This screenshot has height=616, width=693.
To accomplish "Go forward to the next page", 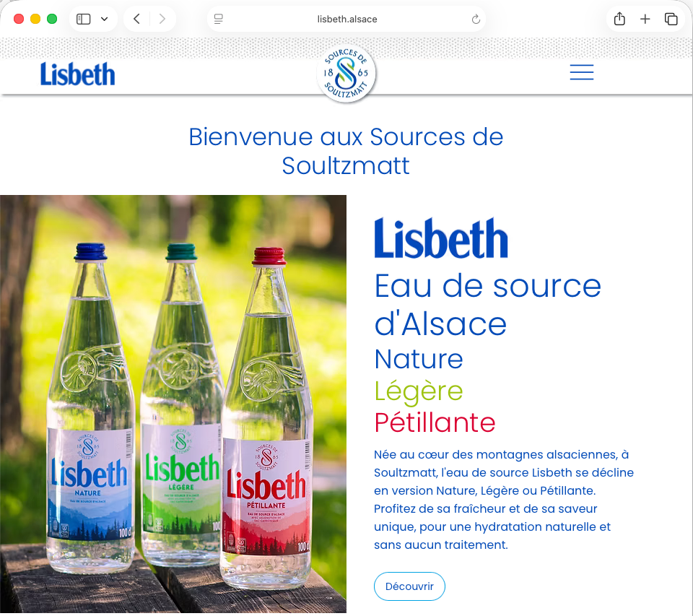I will pyautogui.click(x=162, y=19).
